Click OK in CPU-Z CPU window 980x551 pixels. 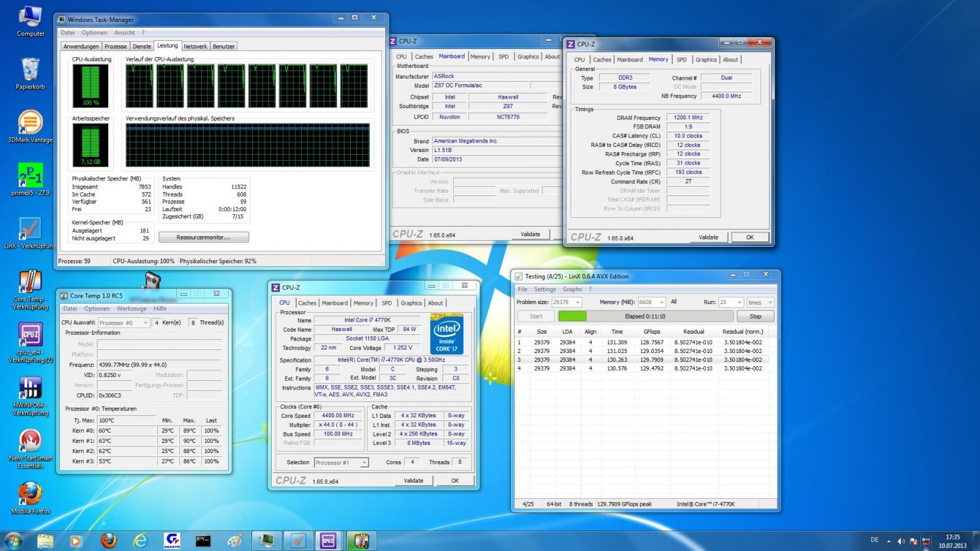tap(455, 481)
